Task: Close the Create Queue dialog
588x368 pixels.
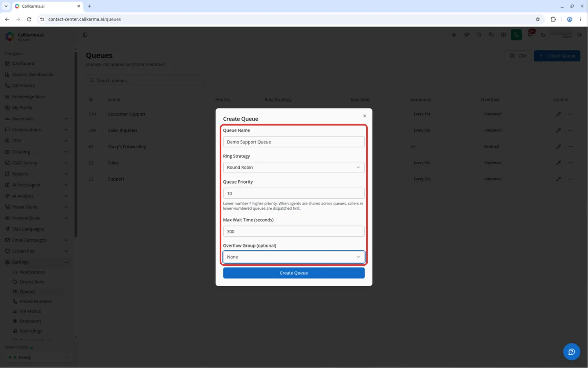Action: click(x=365, y=116)
